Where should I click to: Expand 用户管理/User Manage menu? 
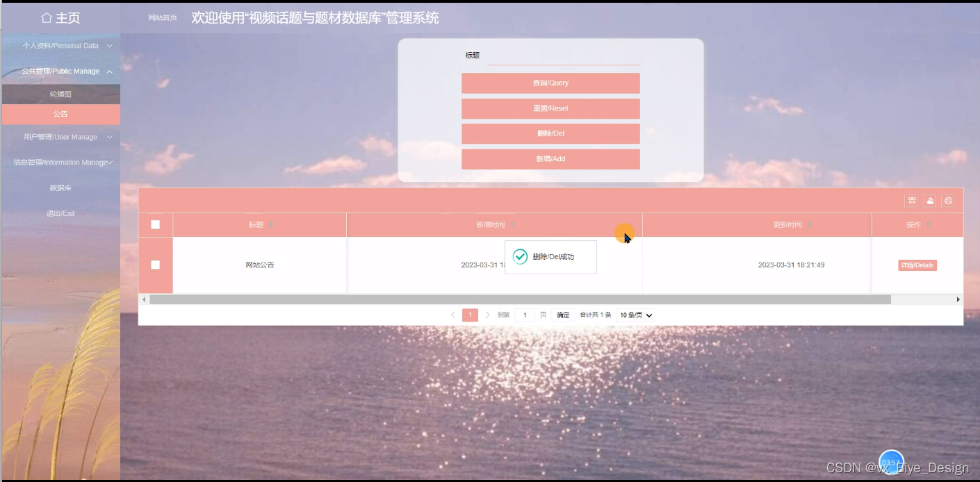[60, 138]
